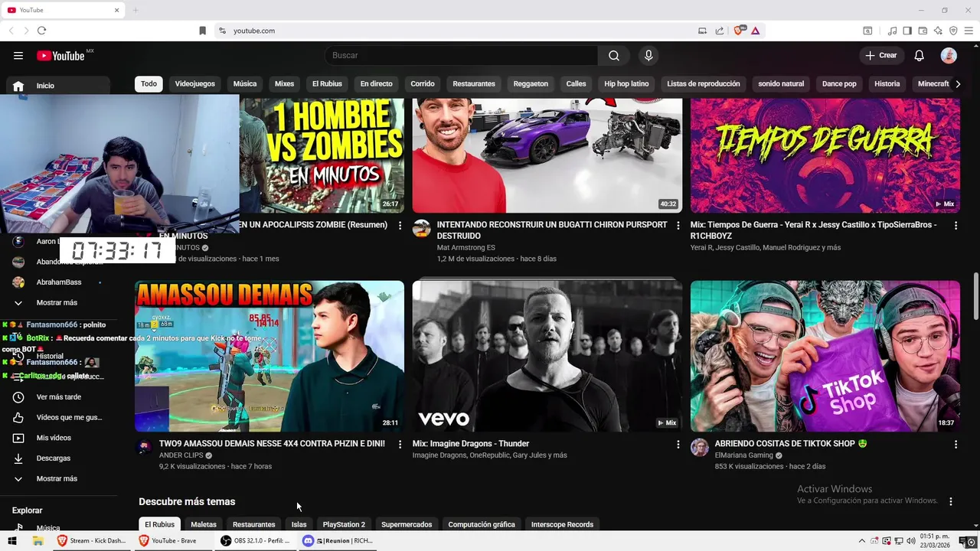
Task: Play the Bugatti Chiron video thumbnail
Action: point(547,155)
